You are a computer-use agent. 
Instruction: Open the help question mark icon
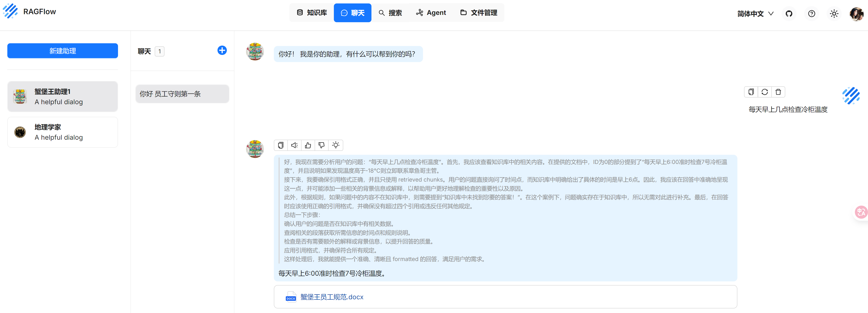[x=811, y=14]
